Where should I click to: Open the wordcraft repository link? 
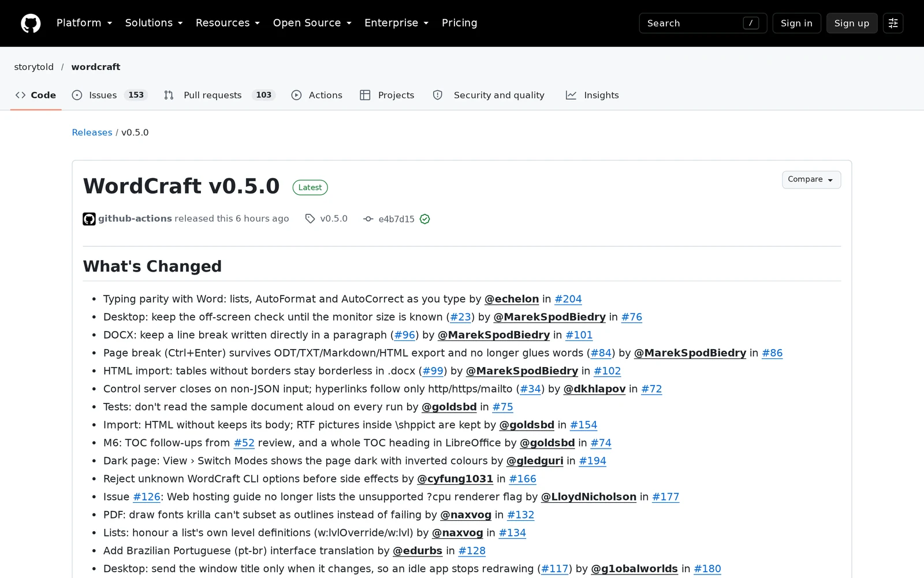pyautogui.click(x=96, y=67)
